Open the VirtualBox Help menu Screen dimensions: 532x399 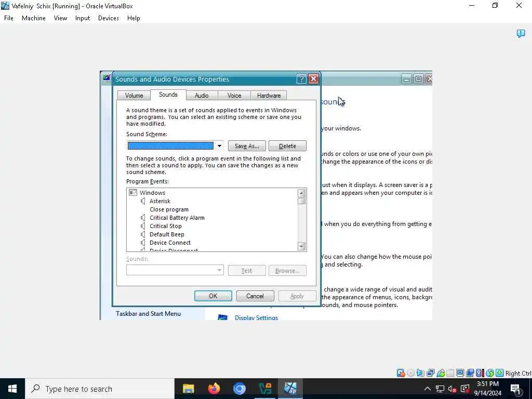click(134, 18)
